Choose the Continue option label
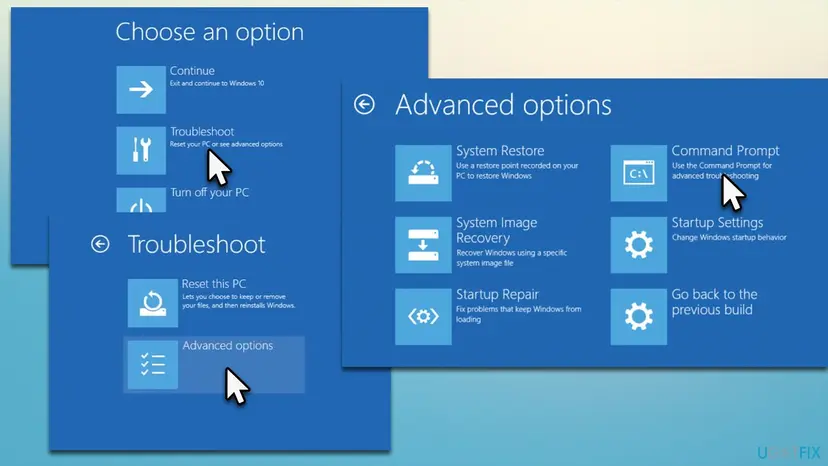The width and height of the screenshot is (828, 466). (x=192, y=71)
